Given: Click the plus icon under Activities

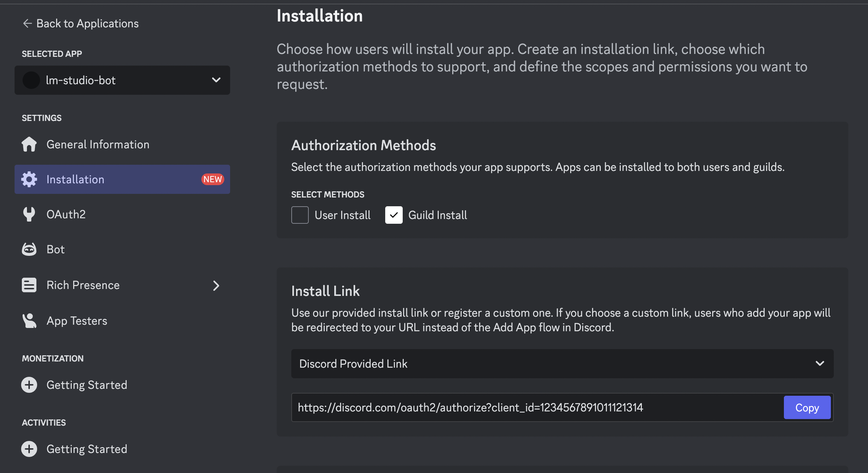Looking at the screenshot, I should [29, 449].
